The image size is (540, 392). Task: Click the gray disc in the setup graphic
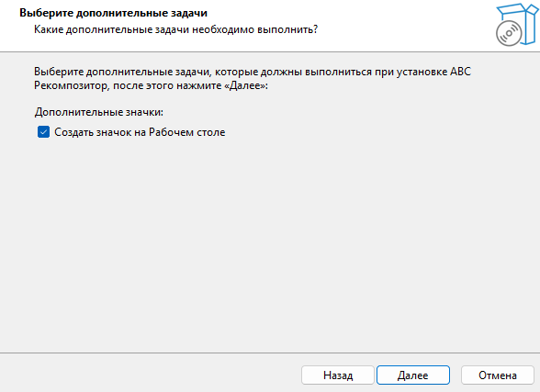pyautogui.click(x=509, y=33)
